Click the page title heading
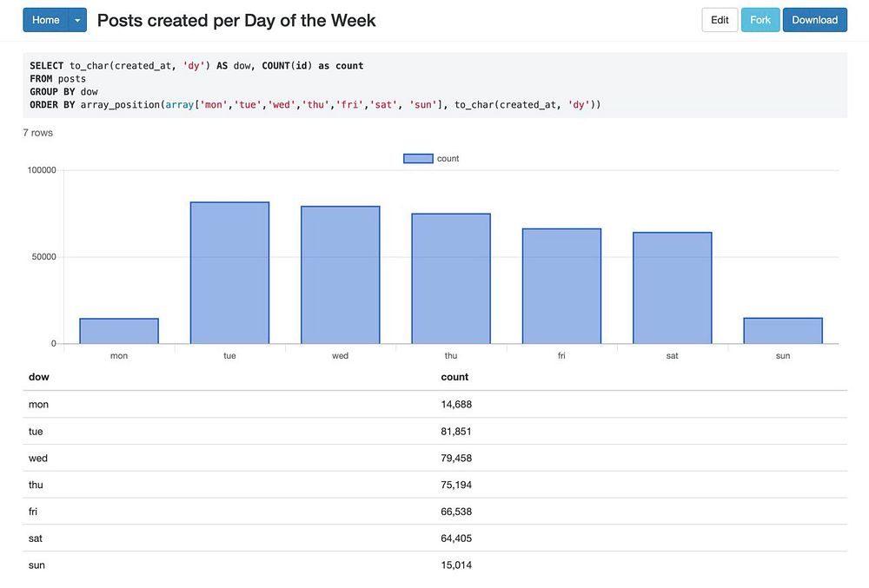Viewport: 869px width, 588px height. coord(236,20)
